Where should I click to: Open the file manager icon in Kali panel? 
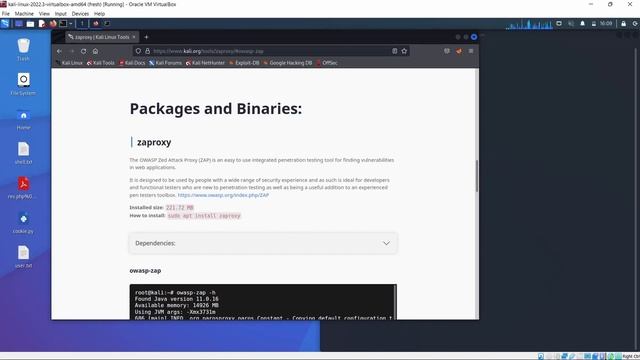click(x=30, y=24)
